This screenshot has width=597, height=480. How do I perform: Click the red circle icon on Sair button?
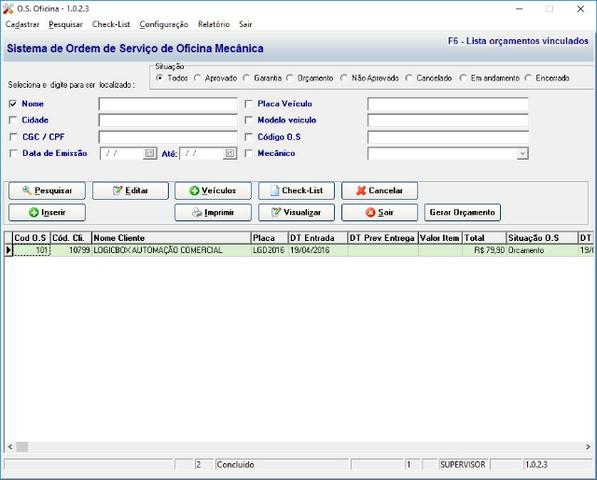coord(370,212)
